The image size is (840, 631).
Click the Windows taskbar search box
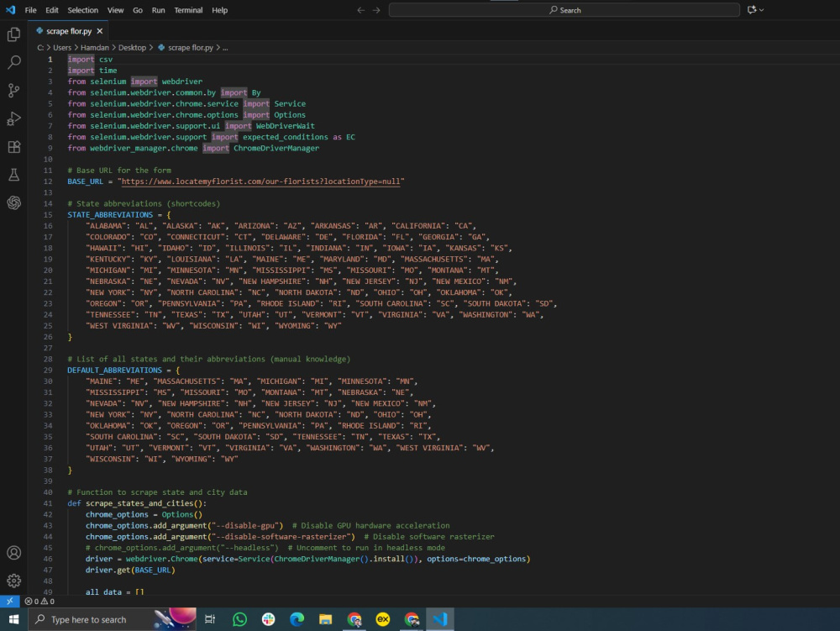pyautogui.click(x=113, y=619)
